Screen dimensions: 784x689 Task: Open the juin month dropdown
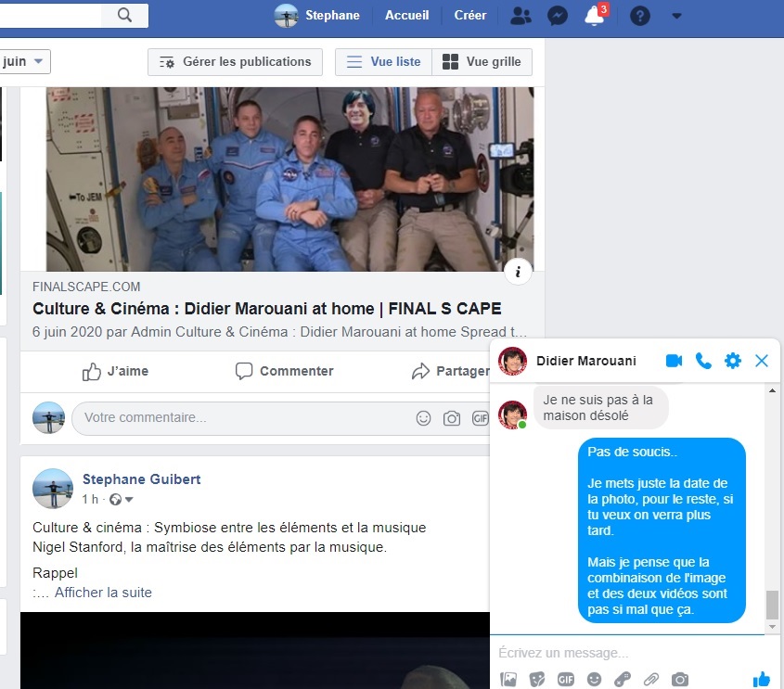coord(24,61)
